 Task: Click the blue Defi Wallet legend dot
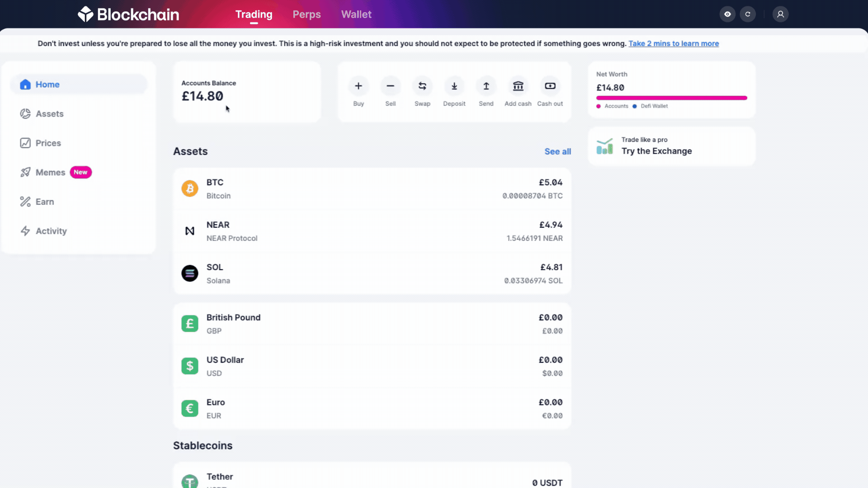click(x=635, y=106)
